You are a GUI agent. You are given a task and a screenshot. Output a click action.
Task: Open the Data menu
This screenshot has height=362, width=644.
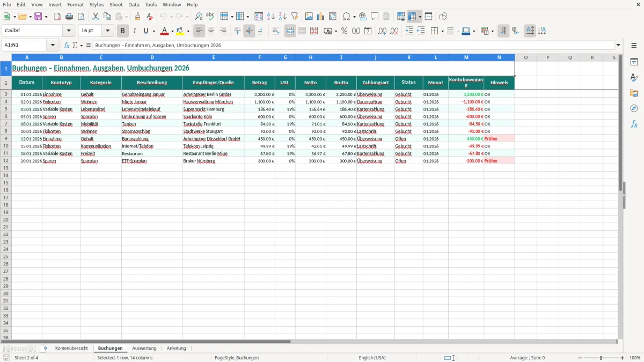coord(134,4)
